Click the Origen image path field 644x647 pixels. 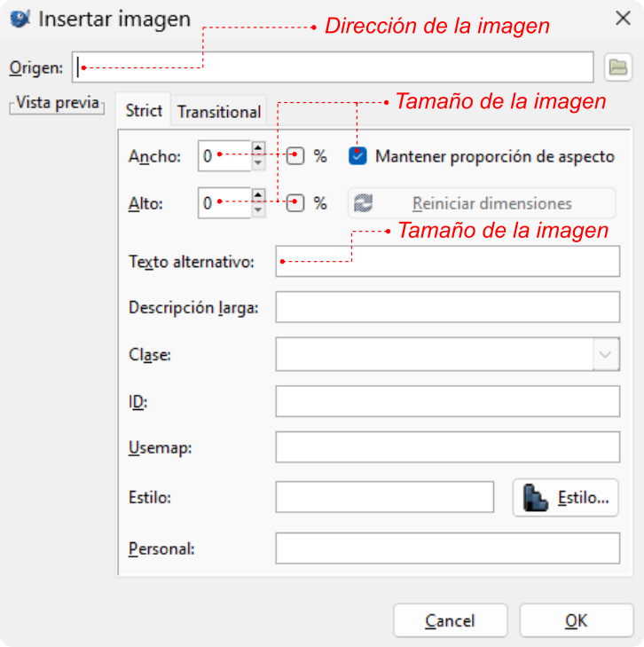click(333, 67)
